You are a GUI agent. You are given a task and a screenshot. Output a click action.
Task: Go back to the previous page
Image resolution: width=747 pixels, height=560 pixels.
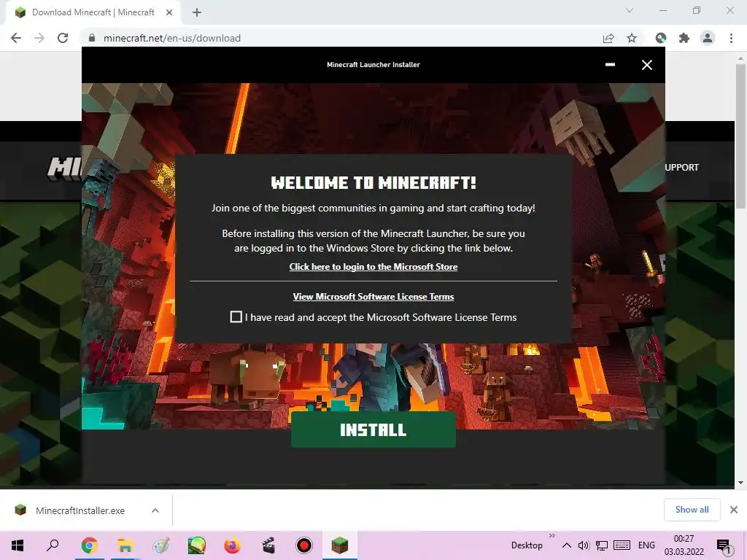(16, 38)
